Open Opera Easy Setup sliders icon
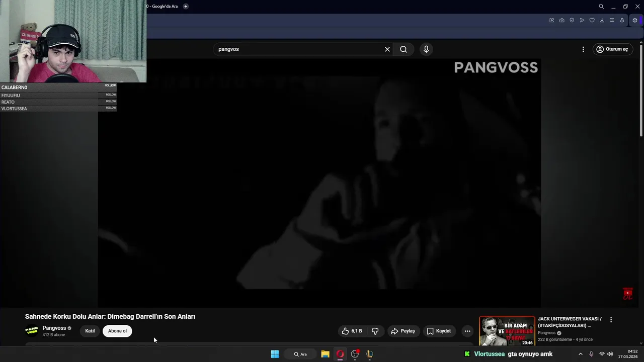This screenshot has width=644, height=362. coord(612,20)
